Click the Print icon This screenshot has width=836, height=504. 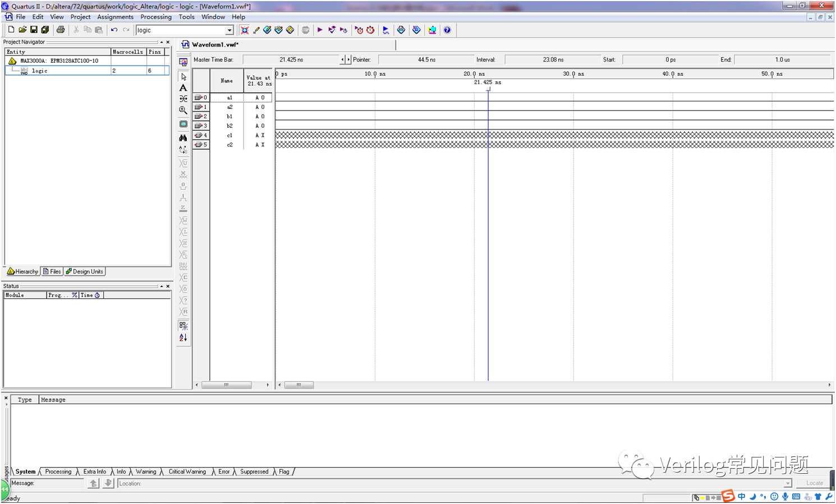[x=61, y=30]
